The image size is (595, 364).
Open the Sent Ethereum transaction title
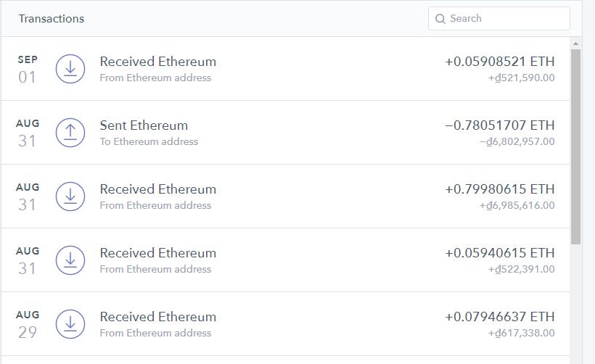point(144,125)
